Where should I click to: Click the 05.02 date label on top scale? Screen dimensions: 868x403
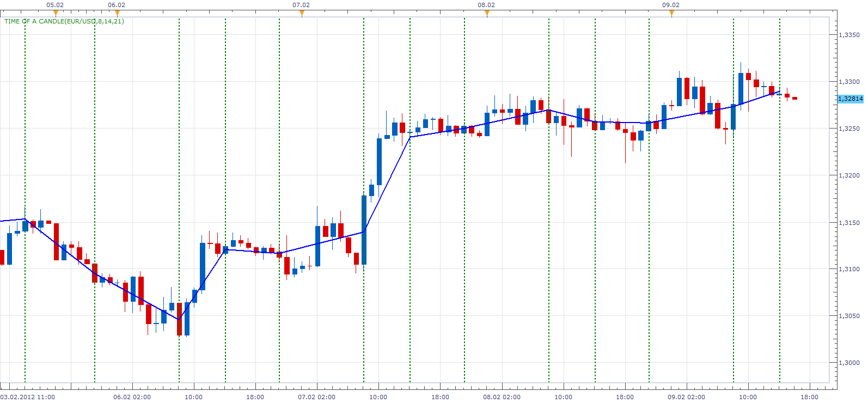55,5
